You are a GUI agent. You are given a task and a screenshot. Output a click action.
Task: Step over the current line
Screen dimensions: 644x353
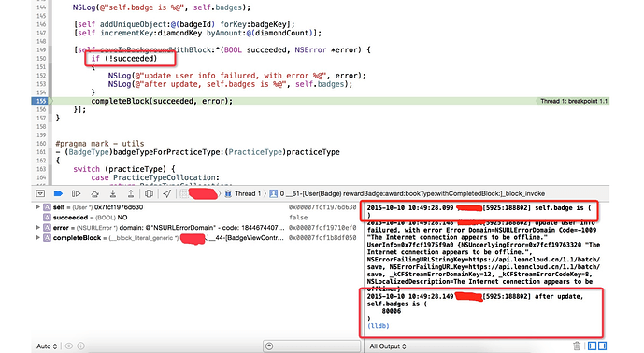[x=94, y=193]
